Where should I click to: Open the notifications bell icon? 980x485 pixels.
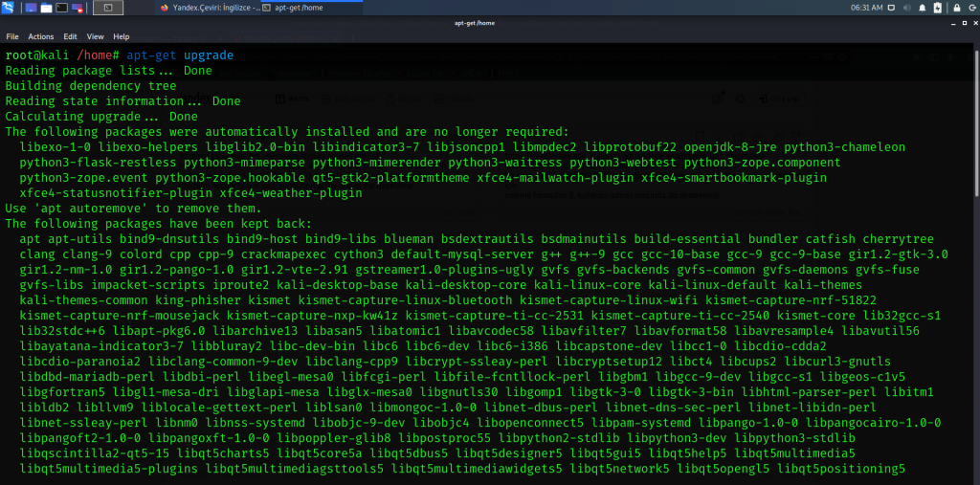(924, 8)
